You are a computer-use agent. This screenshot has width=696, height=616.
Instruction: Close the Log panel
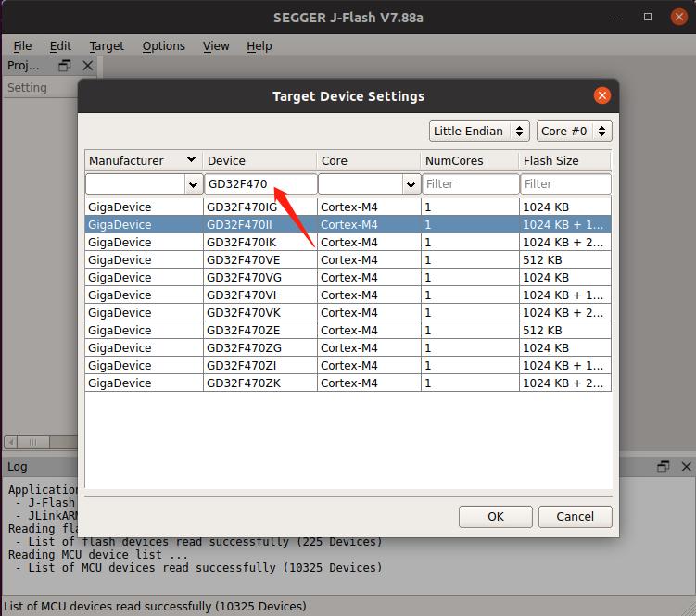[x=686, y=467]
